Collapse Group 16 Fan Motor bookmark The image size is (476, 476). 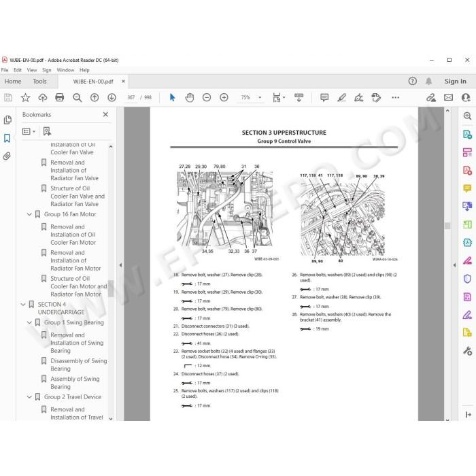coord(29,214)
